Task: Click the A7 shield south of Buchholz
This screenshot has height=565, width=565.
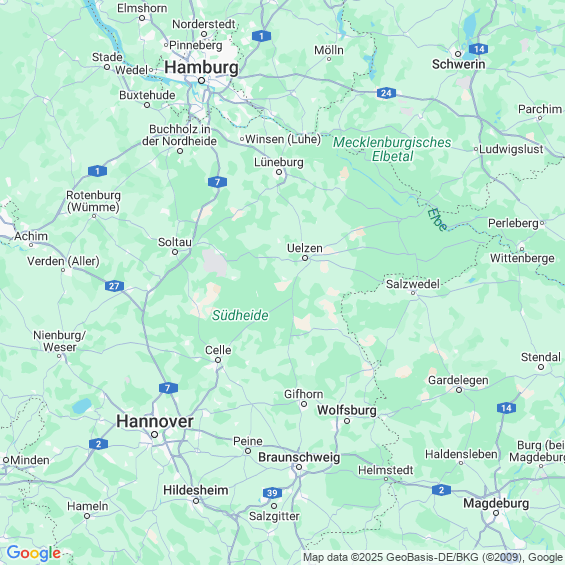Action: [x=217, y=182]
